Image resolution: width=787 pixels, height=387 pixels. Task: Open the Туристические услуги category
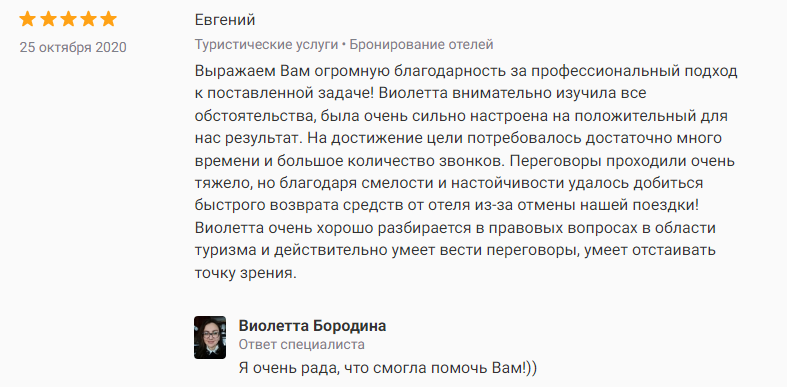tap(267, 45)
